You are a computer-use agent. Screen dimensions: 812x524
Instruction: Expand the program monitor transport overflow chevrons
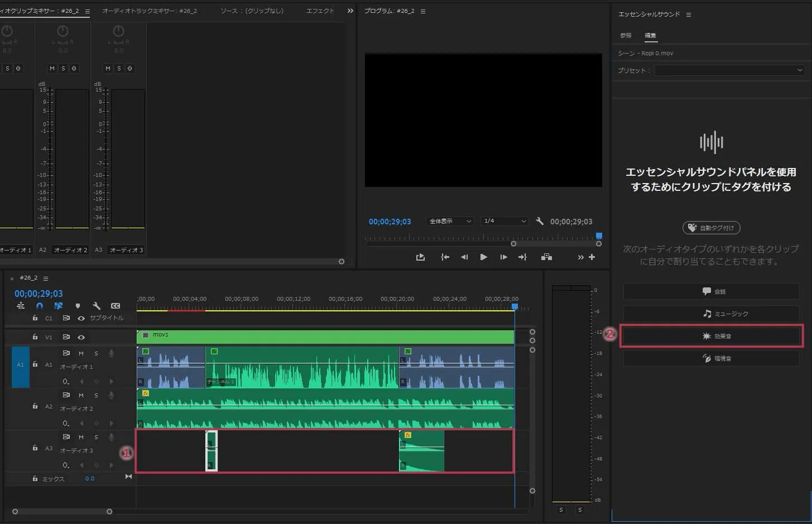point(580,257)
